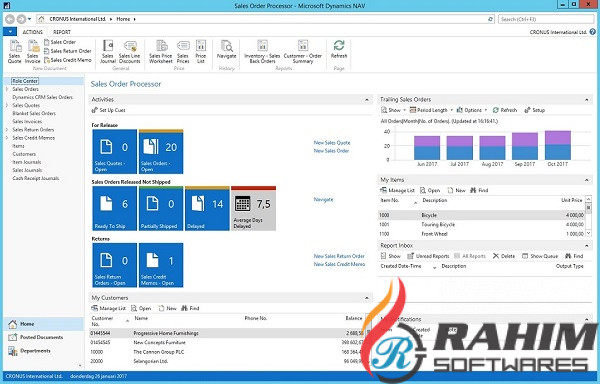Create new Sales Return Order in ribbon

coord(67,51)
